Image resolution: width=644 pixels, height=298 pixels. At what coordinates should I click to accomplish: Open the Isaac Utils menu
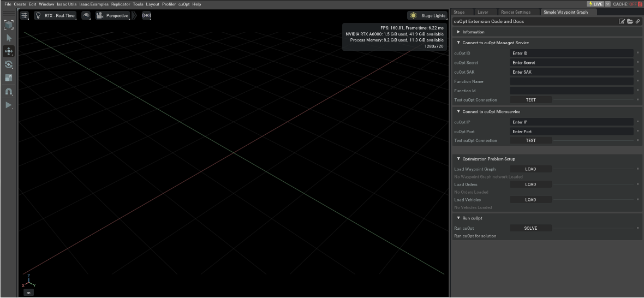point(67,4)
